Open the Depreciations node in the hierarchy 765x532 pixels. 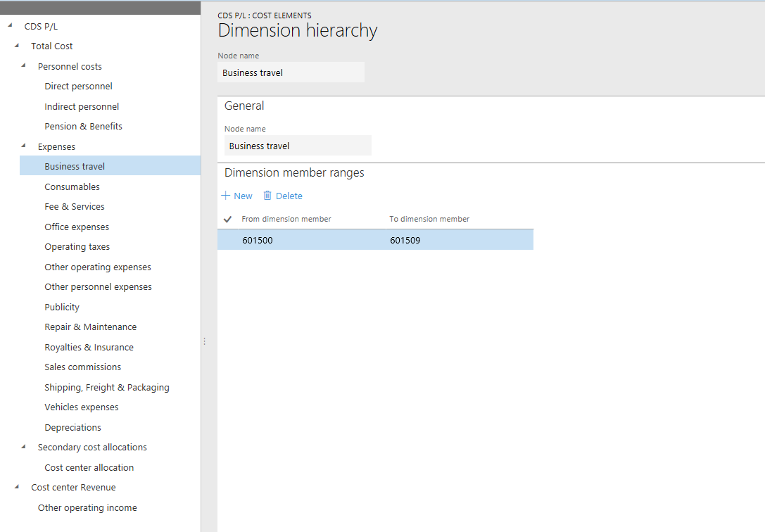72,427
